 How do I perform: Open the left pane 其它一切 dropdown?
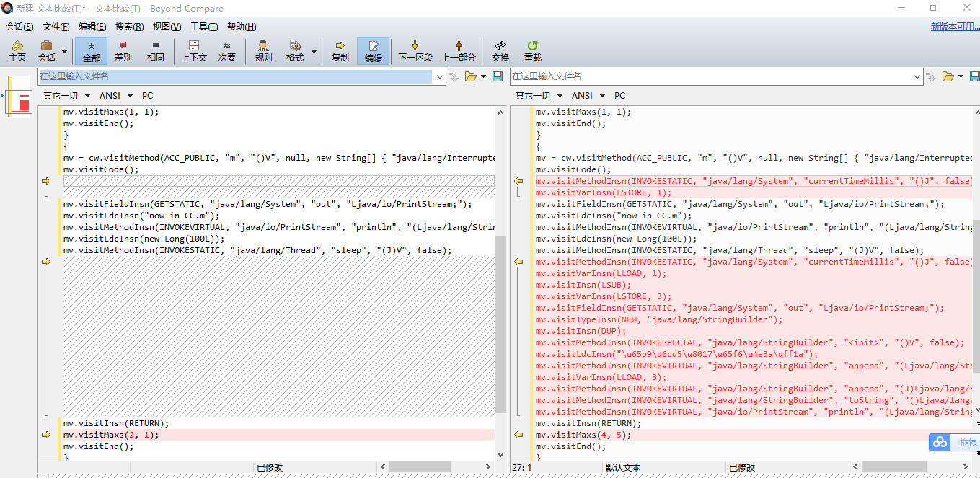coord(66,96)
